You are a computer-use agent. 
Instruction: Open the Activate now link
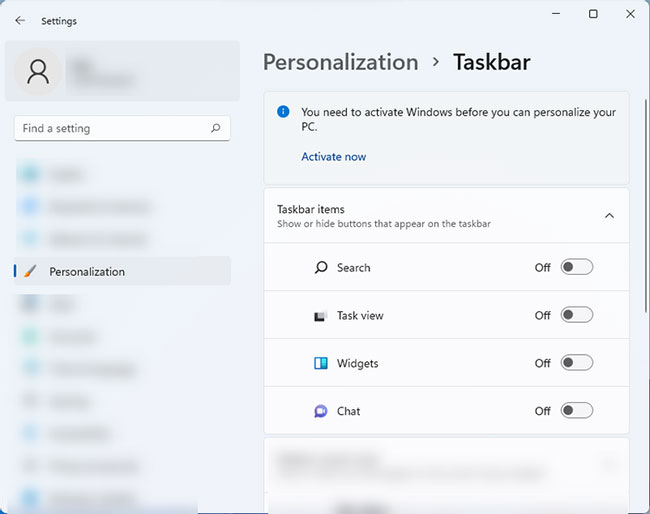pos(333,157)
